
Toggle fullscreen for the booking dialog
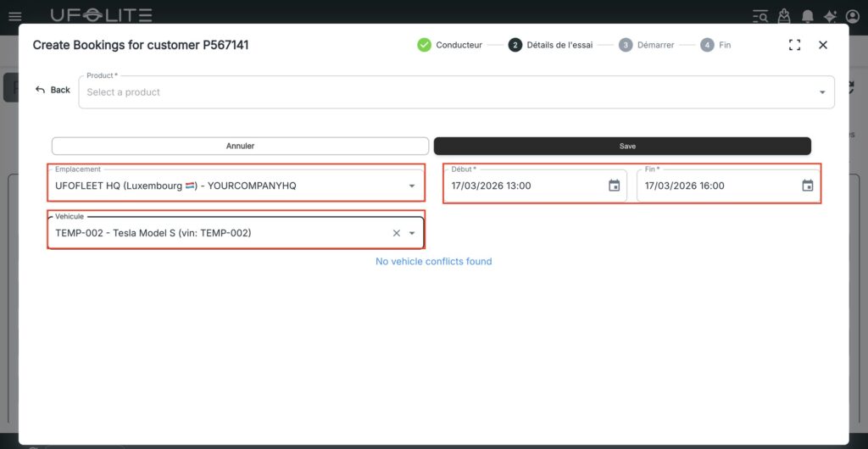click(x=794, y=45)
